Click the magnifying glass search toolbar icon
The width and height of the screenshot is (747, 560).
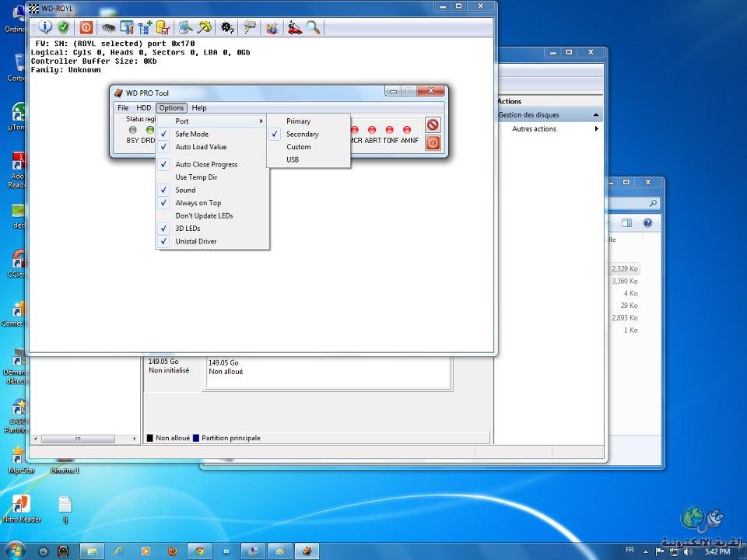pyautogui.click(x=313, y=27)
